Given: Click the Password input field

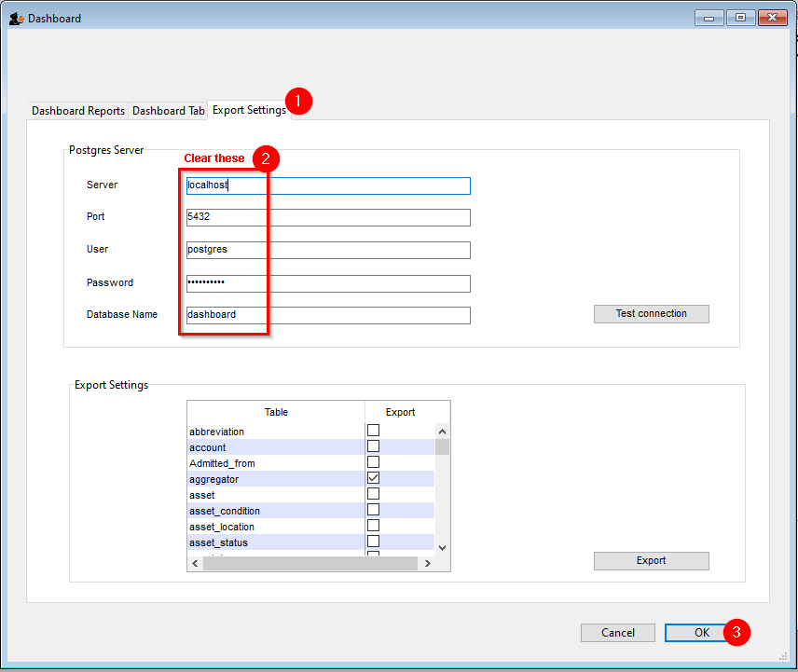Looking at the screenshot, I should 328,283.
